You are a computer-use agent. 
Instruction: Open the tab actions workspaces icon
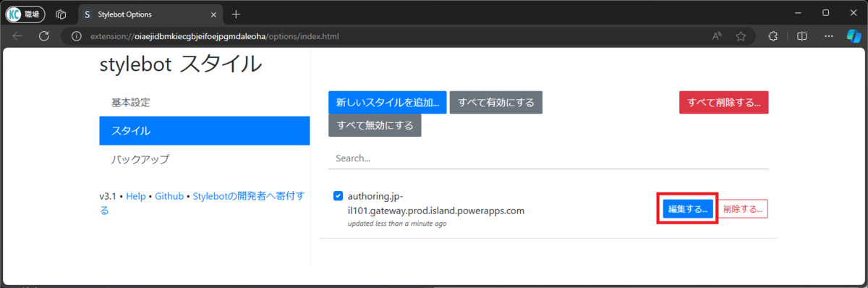(x=61, y=14)
